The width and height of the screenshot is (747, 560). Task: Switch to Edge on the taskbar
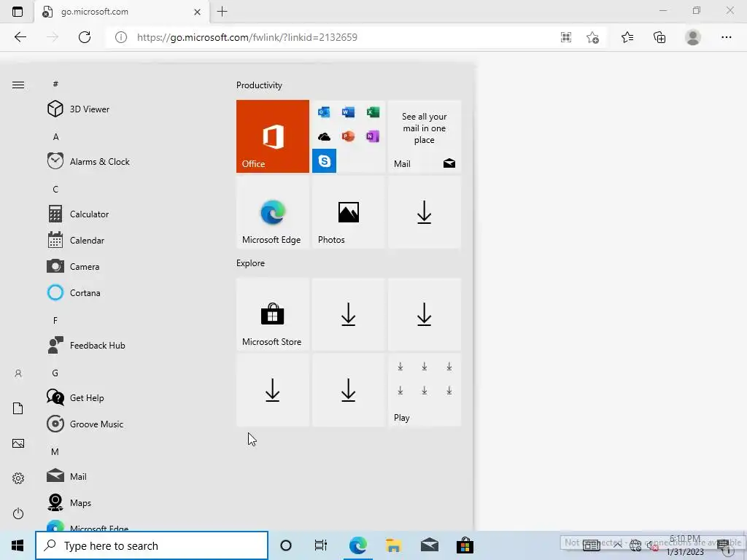click(x=357, y=545)
